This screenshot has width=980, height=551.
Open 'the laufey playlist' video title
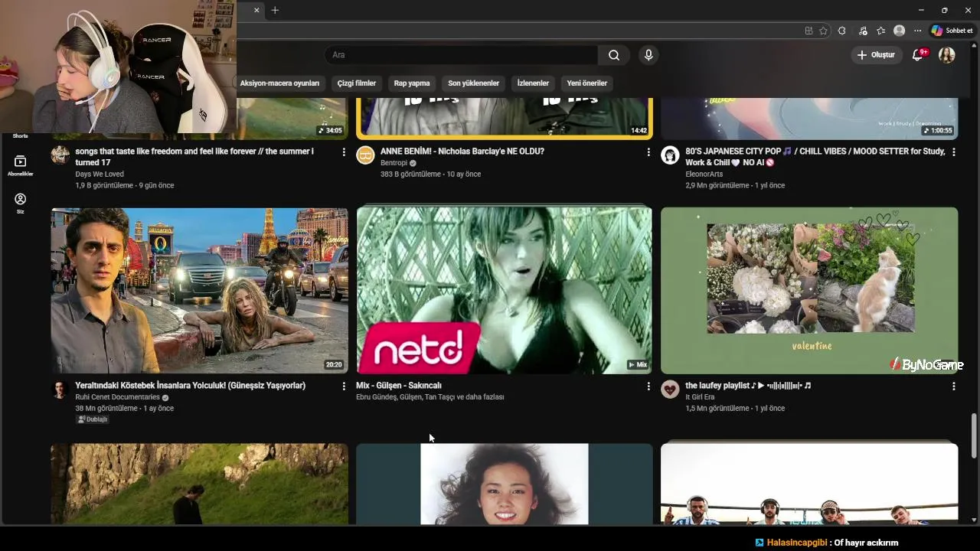coord(748,386)
